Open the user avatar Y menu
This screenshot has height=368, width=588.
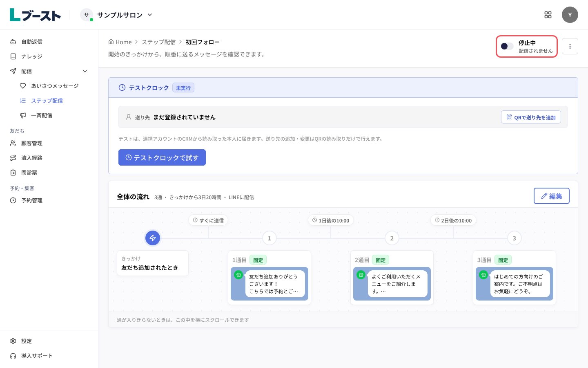click(570, 15)
